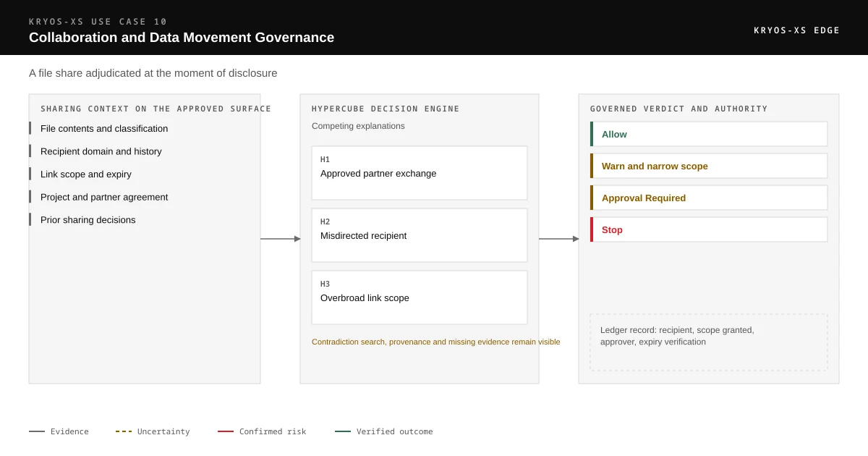Click the 'Sharing context on the approved surface' heading
Viewport: 868px width, 456px height.
156,109
